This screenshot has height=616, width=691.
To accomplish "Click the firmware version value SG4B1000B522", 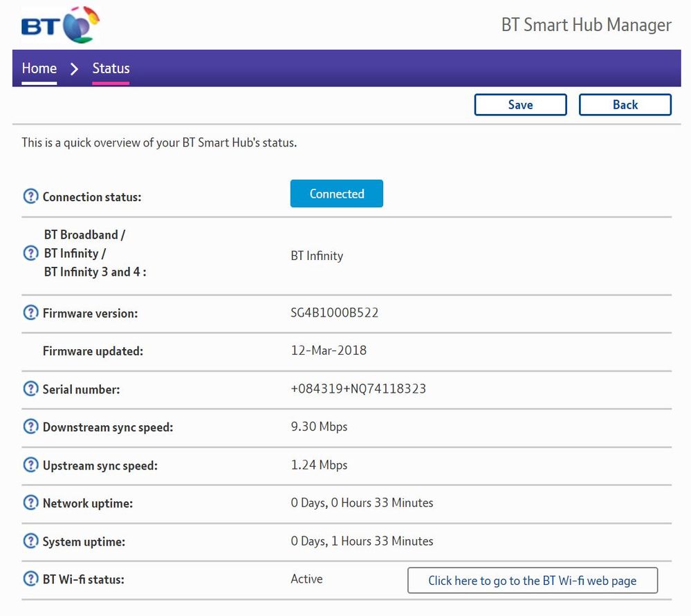I will tap(334, 312).
